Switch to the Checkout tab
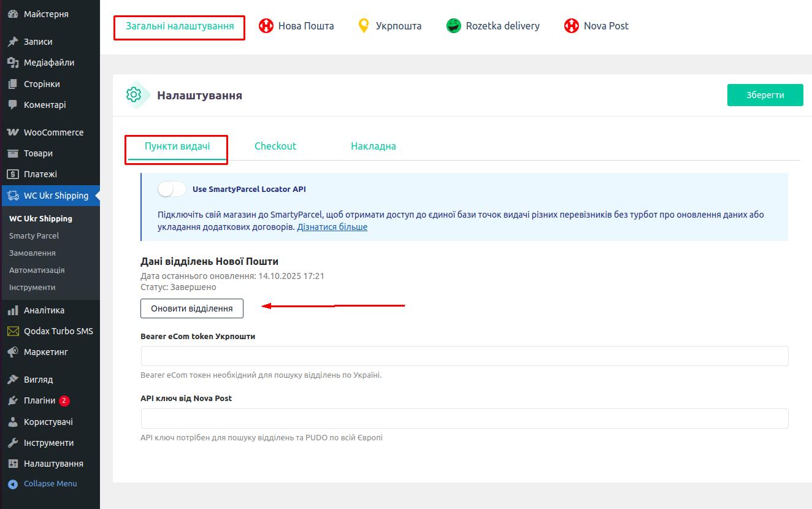This screenshot has height=509, width=812. [x=275, y=146]
